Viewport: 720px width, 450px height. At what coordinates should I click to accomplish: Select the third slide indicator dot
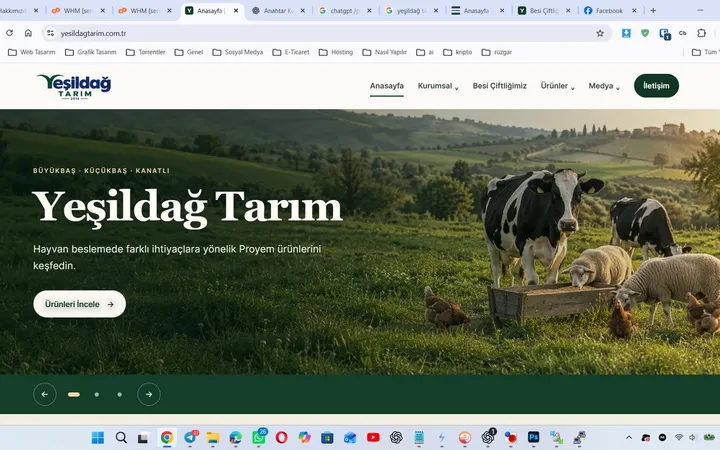click(x=119, y=394)
